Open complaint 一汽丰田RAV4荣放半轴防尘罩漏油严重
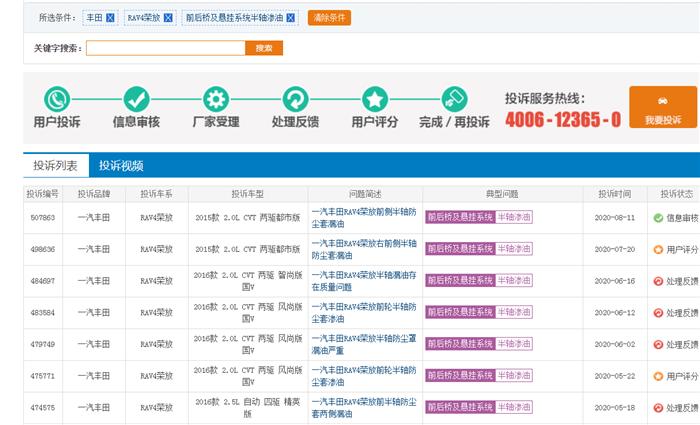 364,345
